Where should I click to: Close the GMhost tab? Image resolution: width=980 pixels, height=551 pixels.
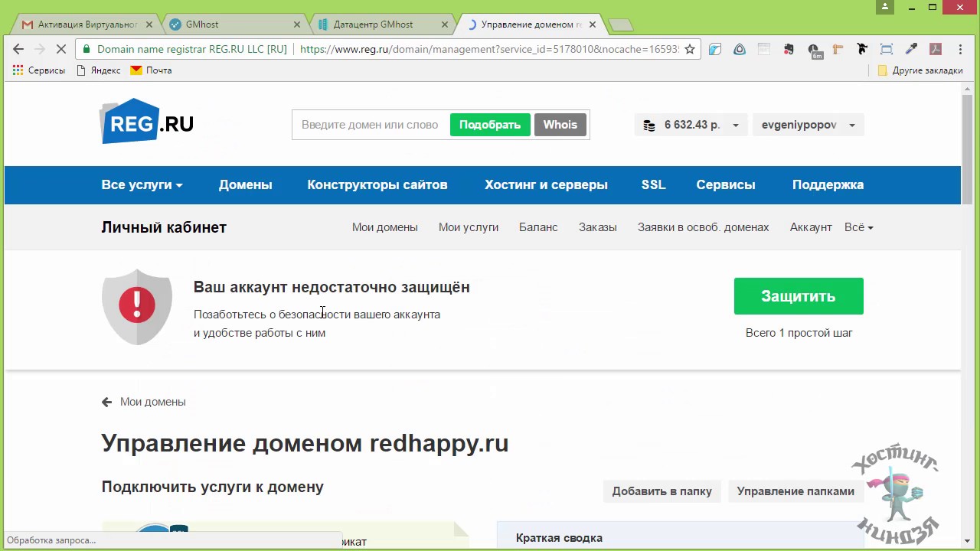297,24
